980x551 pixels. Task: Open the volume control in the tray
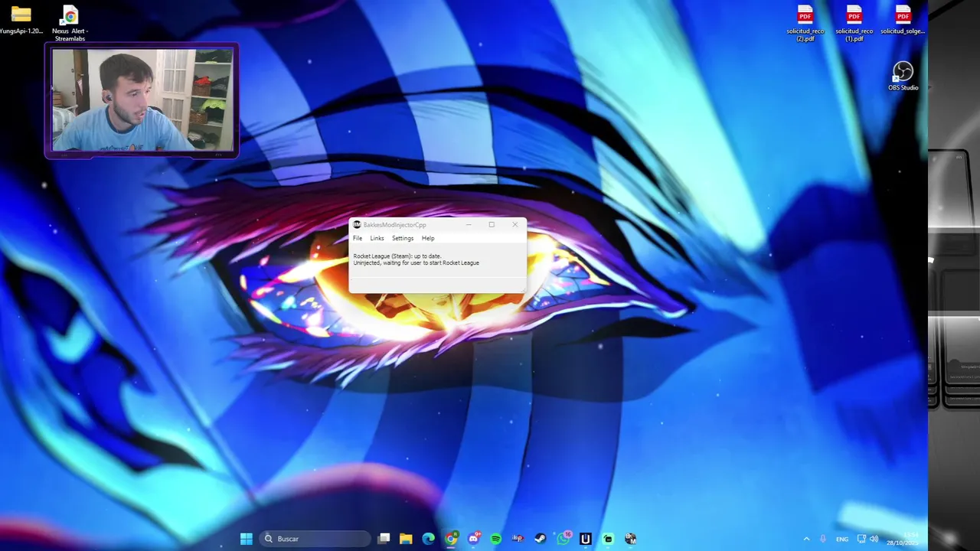[874, 539]
